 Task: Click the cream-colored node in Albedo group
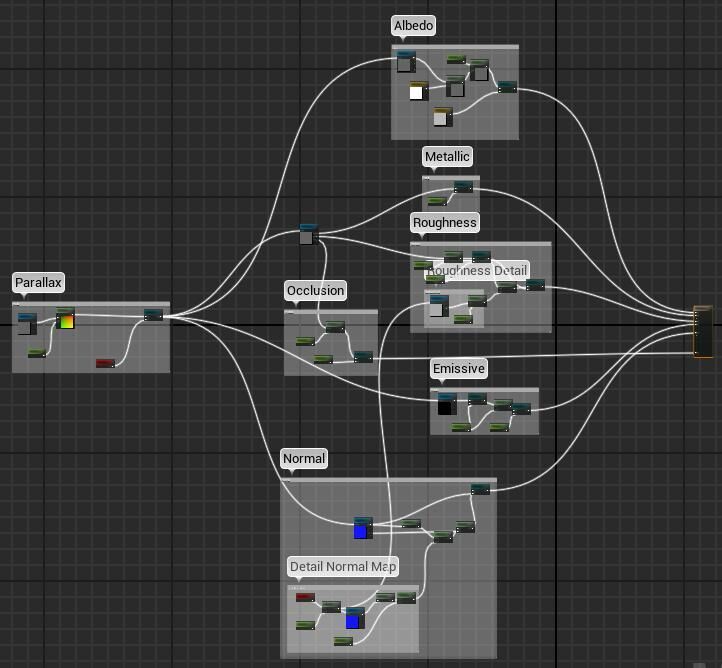pyautogui.click(x=441, y=118)
